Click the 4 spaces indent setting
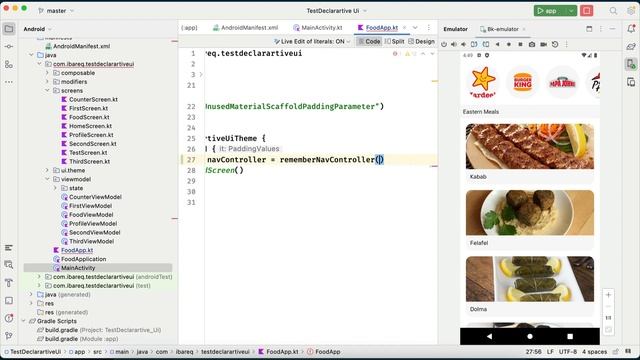Viewport: 640px width, 360px height. pos(594,351)
